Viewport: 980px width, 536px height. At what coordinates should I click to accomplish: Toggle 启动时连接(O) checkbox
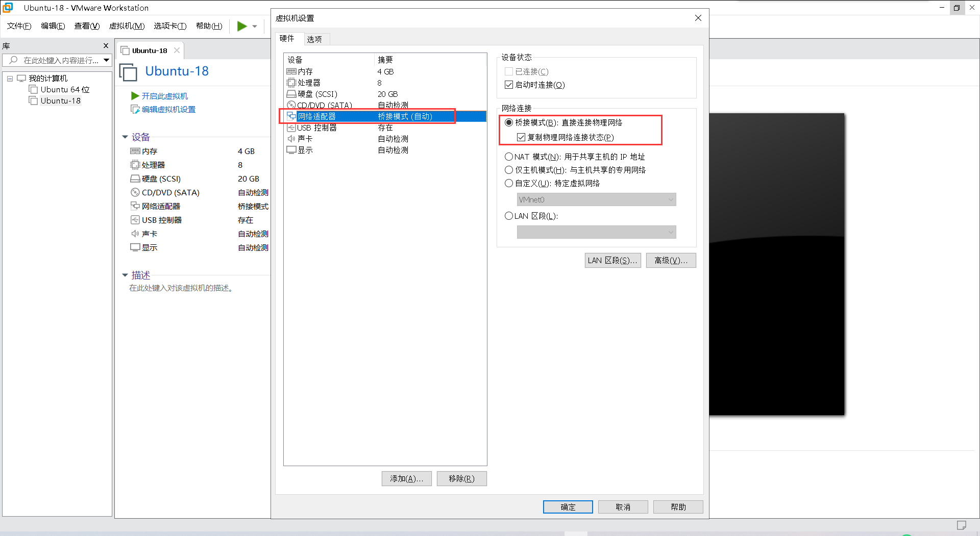(509, 85)
